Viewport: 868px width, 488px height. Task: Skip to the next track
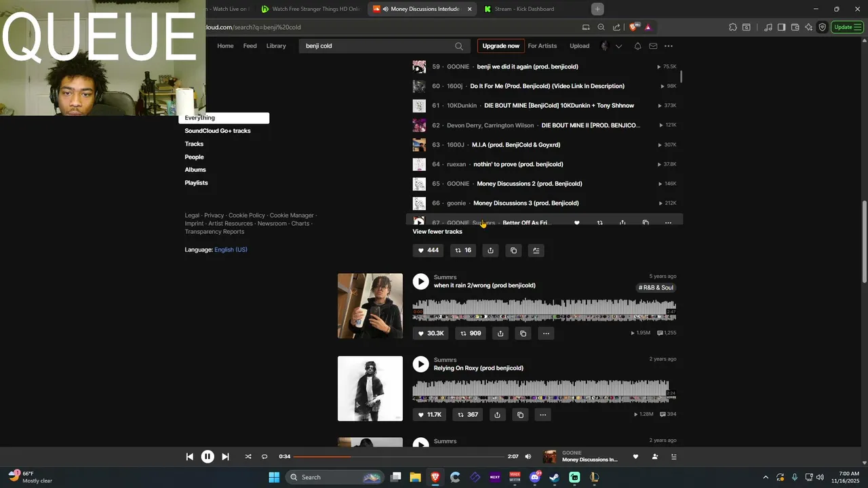[225, 457]
